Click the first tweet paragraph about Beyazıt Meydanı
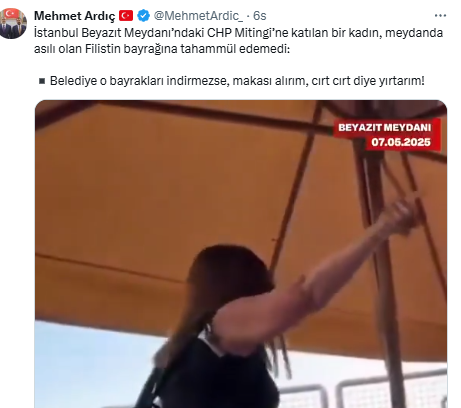Screen dimensions: 461x408 coord(238,41)
